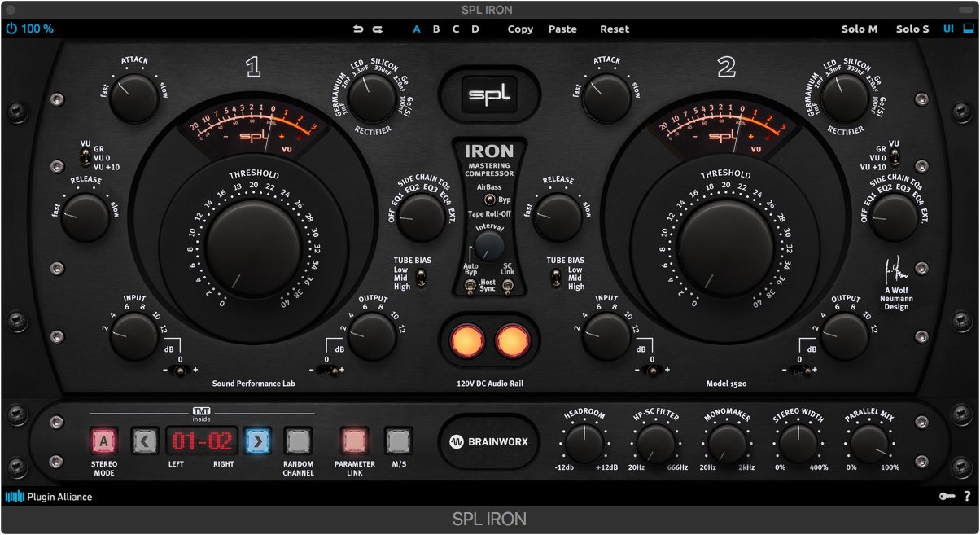Select preset slot D
Viewport: 980px width, 535px height.
coord(475,29)
